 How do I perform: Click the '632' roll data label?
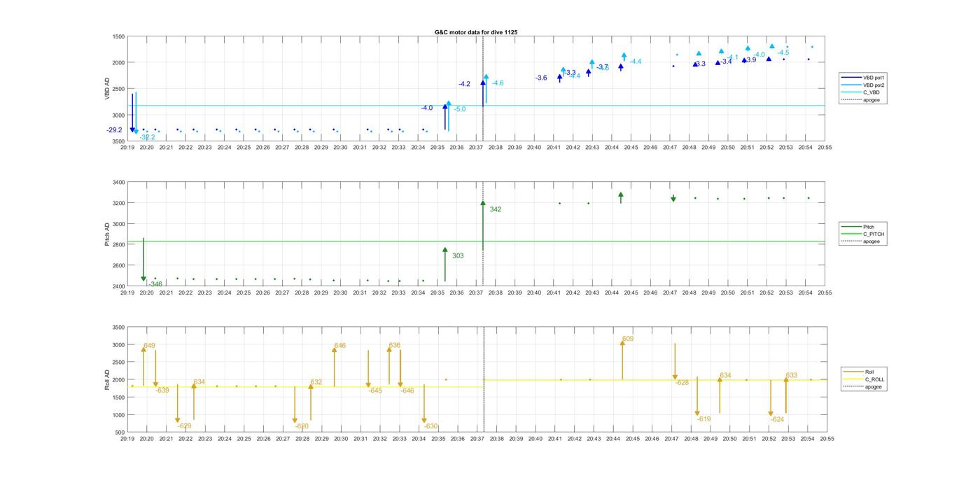pyautogui.click(x=316, y=382)
